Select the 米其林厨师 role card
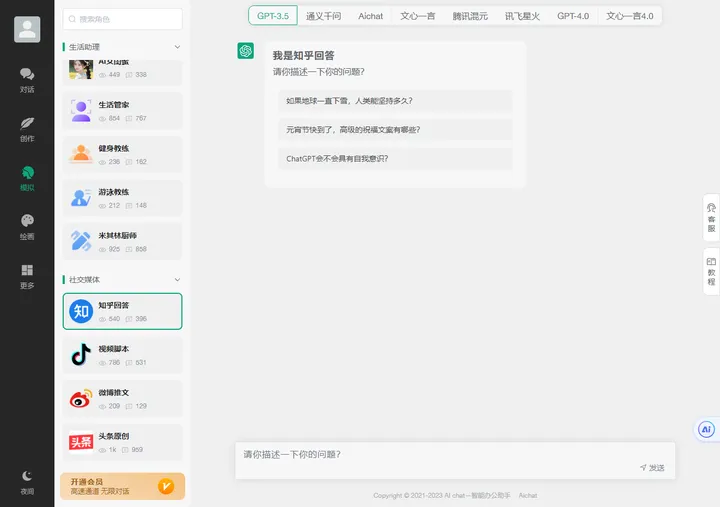Viewport: 720px width, 507px height. pos(123,242)
